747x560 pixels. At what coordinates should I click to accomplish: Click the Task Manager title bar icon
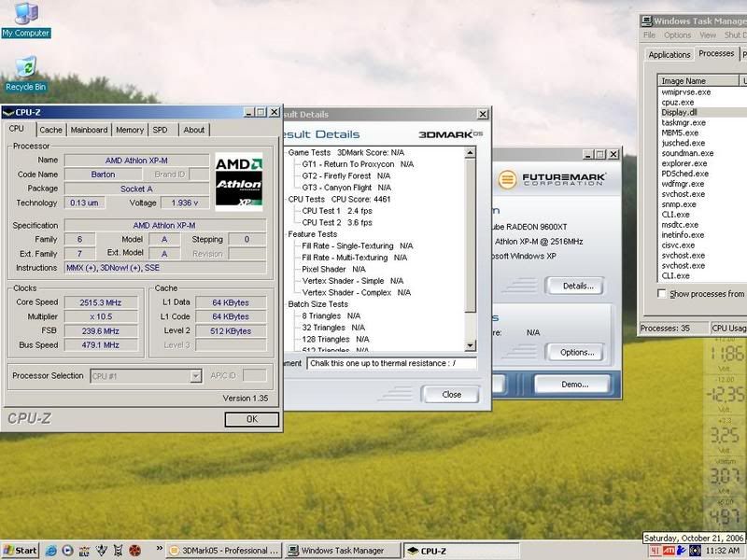(646, 21)
